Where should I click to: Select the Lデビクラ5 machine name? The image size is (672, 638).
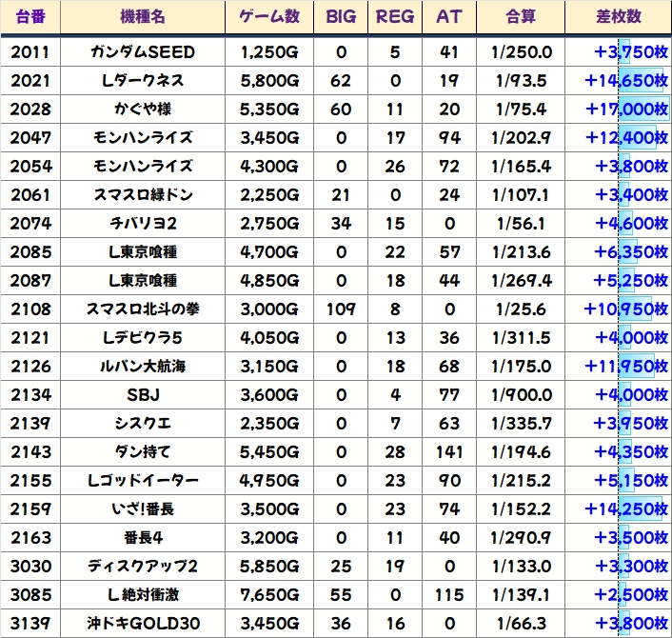click(143, 338)
